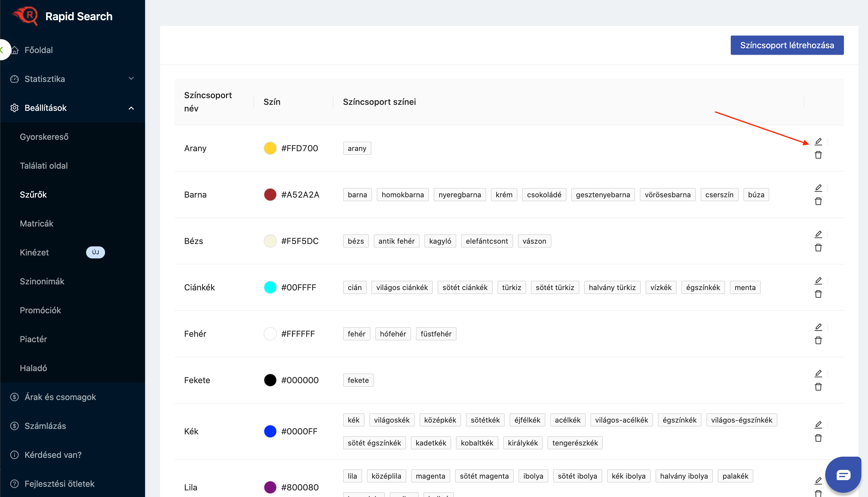868x497 pixels.
Task: Edit the Fehér color group
Action: tap(818, 327)
